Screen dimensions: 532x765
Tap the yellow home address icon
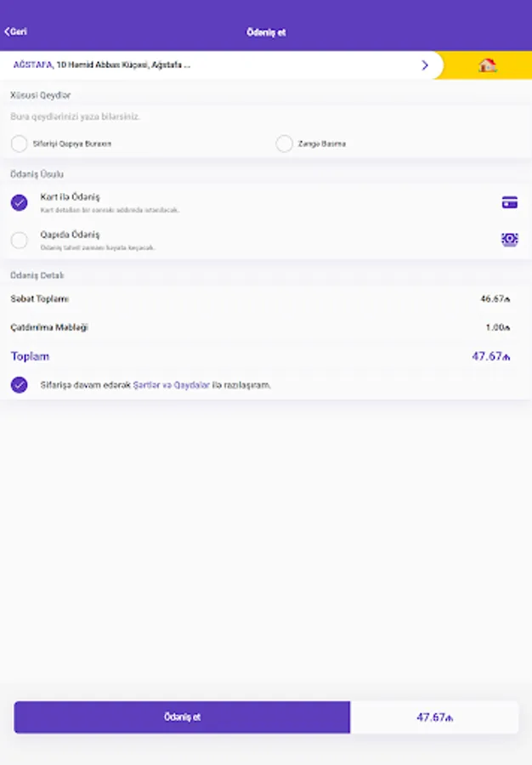487,65
